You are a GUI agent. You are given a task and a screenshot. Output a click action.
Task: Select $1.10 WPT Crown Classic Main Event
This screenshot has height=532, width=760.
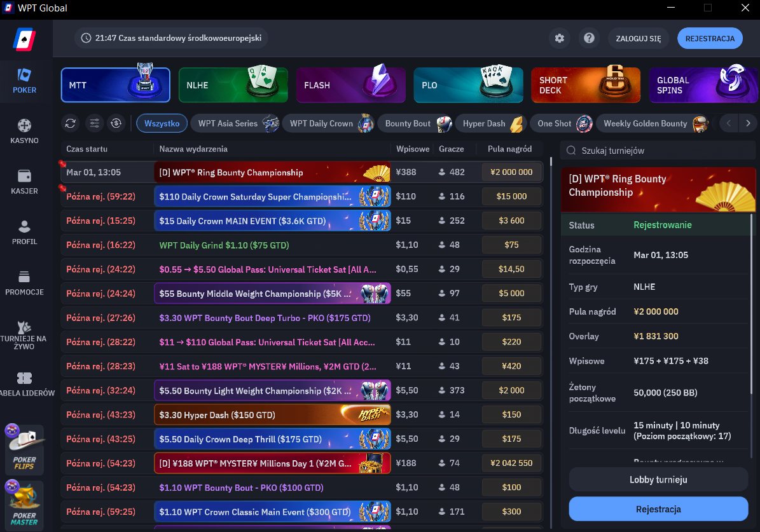pyautogui.click(x=301, y=511)
